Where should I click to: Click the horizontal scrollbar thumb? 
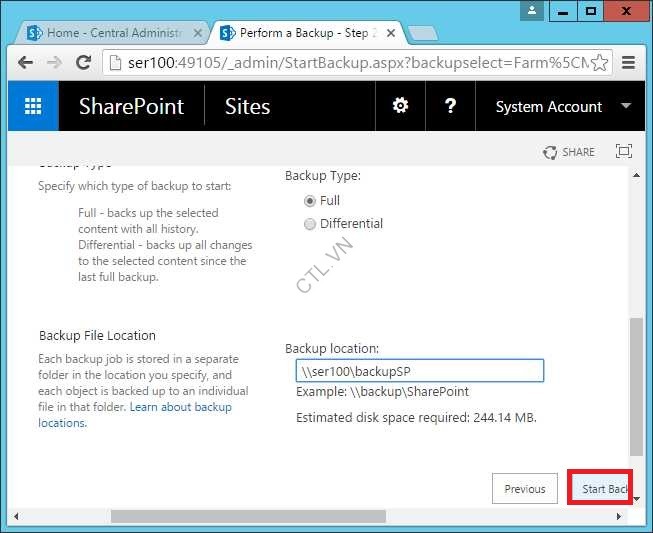click(248, 516)
